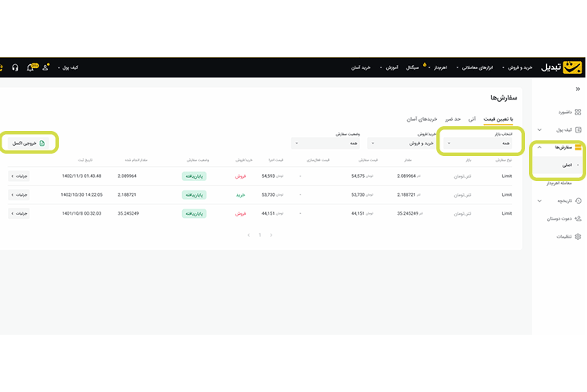The width and height of the screenshot is (587, 392).
Task: Collapse the sidebar with the double-arrow icon
Action: (578, 89)
